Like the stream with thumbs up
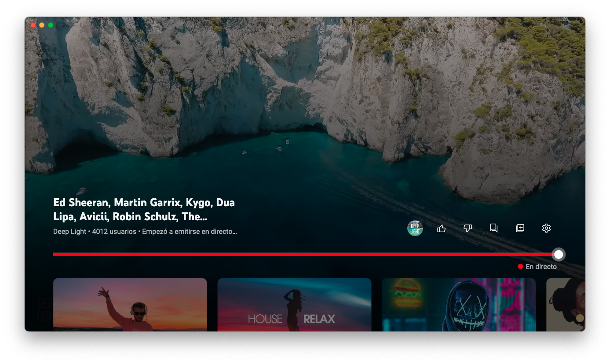The image size is (610, 364). (x=441, y=228)
